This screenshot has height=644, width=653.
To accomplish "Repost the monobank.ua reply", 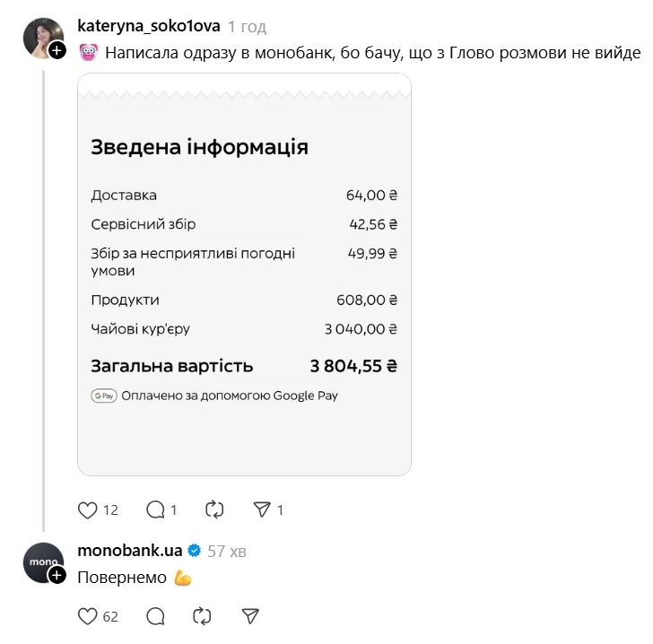I will point(203,616).
